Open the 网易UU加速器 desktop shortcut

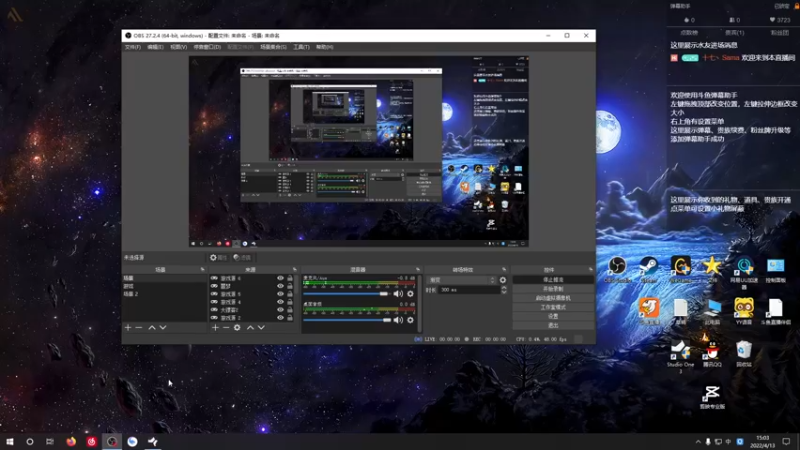click(x=744, y=272)
